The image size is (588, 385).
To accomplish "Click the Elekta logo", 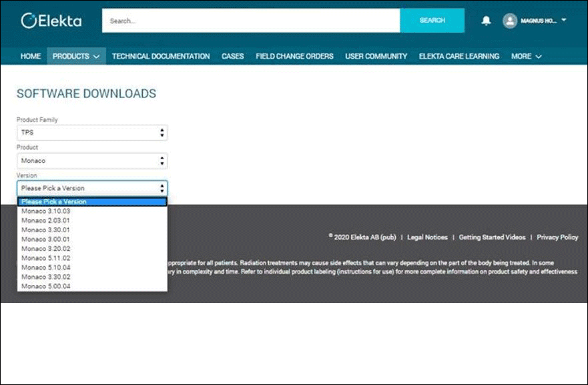I will pos(51,21).
